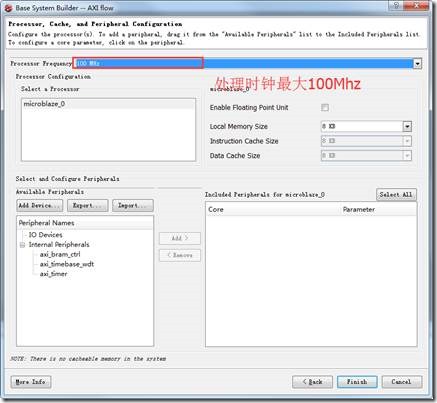
Task: Click the < Remove button
Action: pyautogui.click(x=180, y=255)
